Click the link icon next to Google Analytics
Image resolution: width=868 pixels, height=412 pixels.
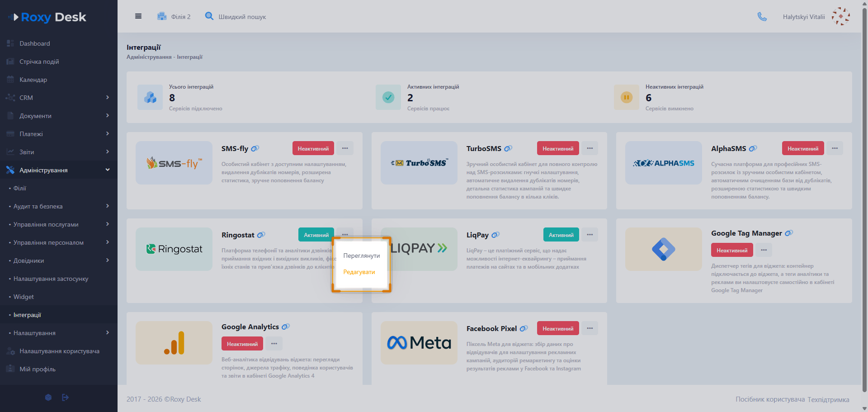pyautogui.click(x=286, y=327)
